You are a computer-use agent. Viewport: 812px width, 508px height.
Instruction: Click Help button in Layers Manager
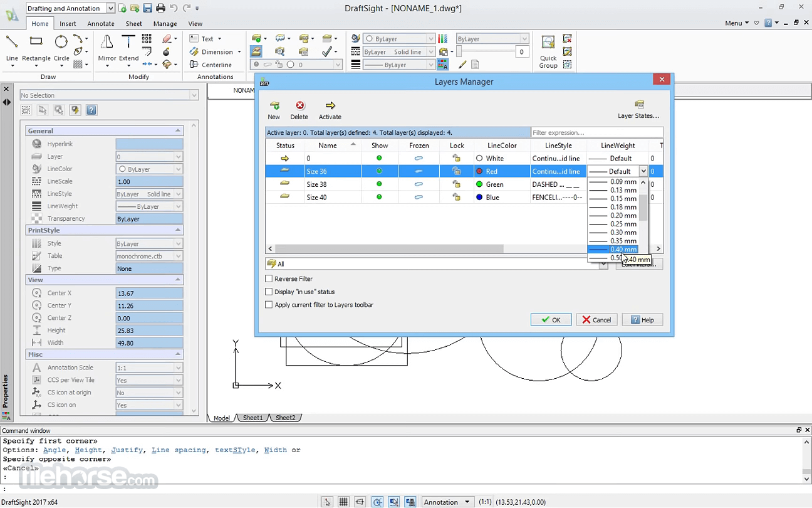[642, 320]
